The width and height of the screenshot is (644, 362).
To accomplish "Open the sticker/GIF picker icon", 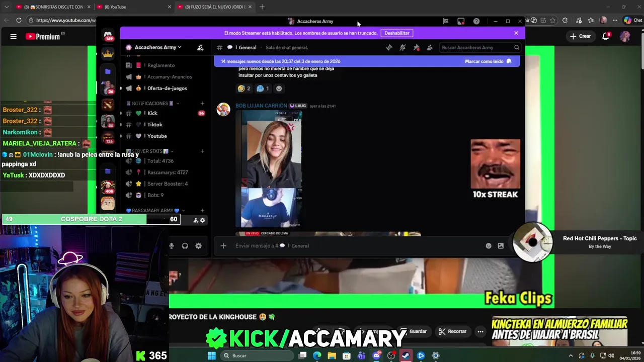I will [x=501, y=246].
